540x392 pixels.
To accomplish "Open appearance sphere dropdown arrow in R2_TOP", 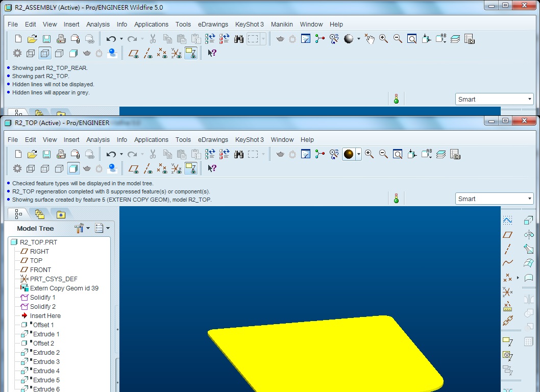I will click(x=358, y=154).
